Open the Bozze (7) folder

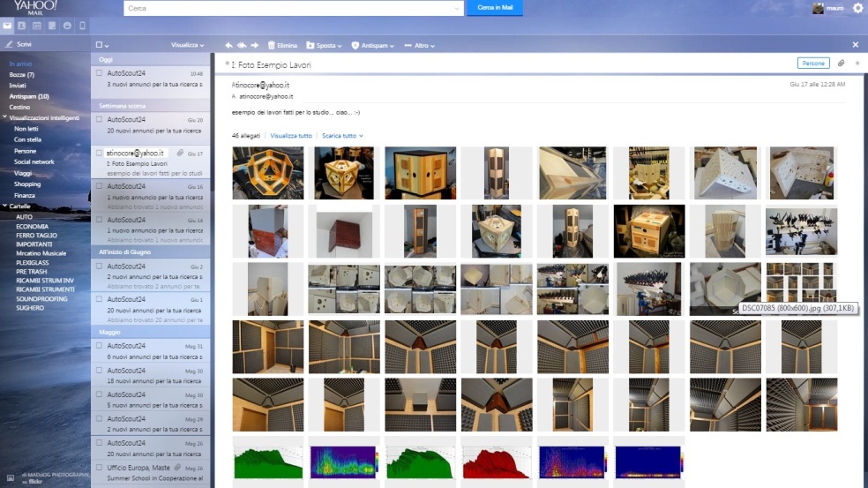pos(21,74)
